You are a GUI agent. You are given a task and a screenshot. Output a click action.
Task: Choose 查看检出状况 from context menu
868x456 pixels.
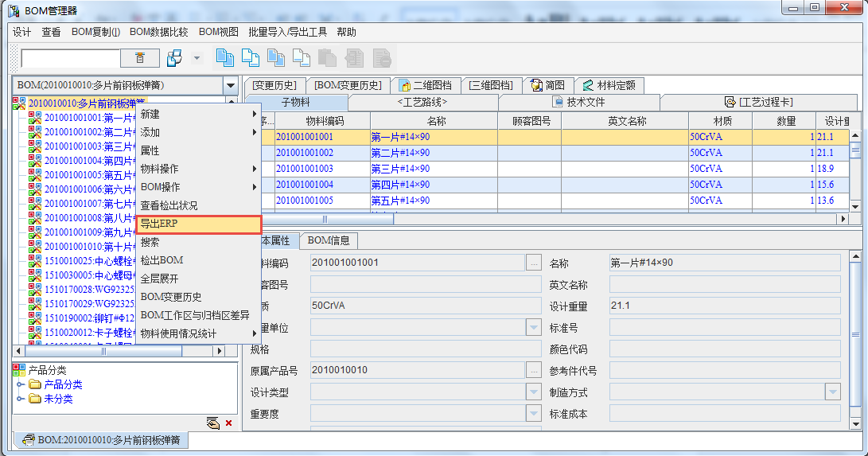pos(198,205)
